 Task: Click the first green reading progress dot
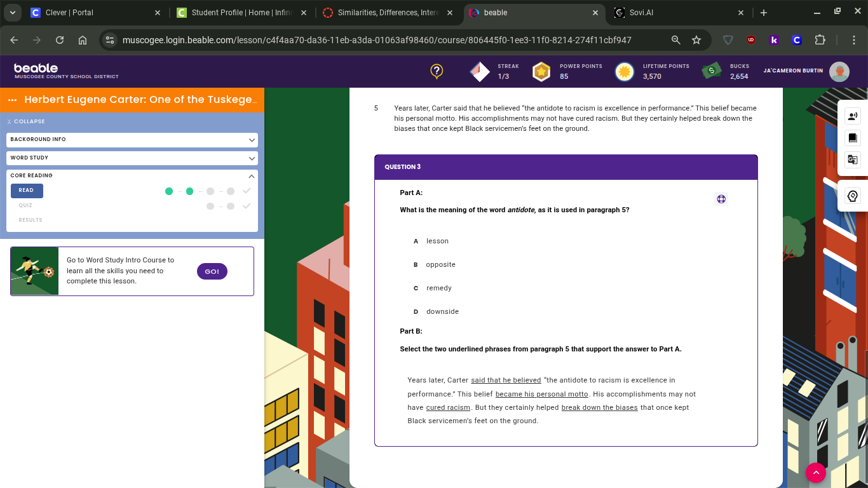(169, 191)
